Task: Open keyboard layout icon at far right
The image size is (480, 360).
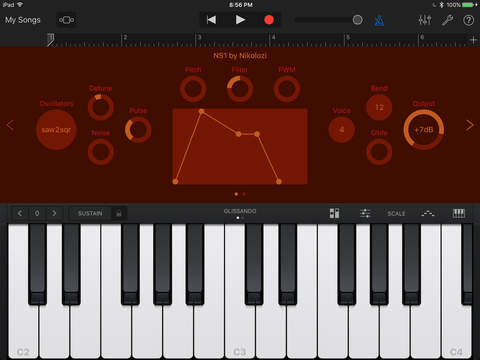Action: pos(459,213)
